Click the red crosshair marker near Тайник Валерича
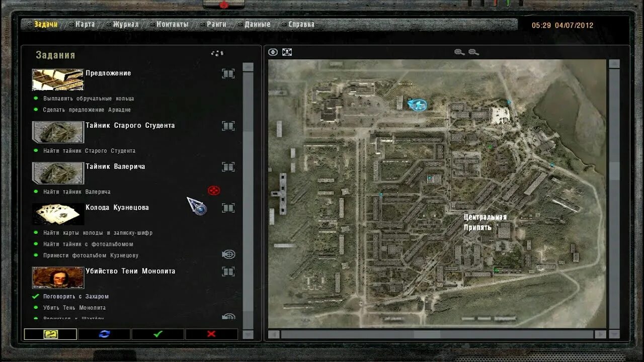This screenshot has height=362, width=644. (x=214, y=191)
